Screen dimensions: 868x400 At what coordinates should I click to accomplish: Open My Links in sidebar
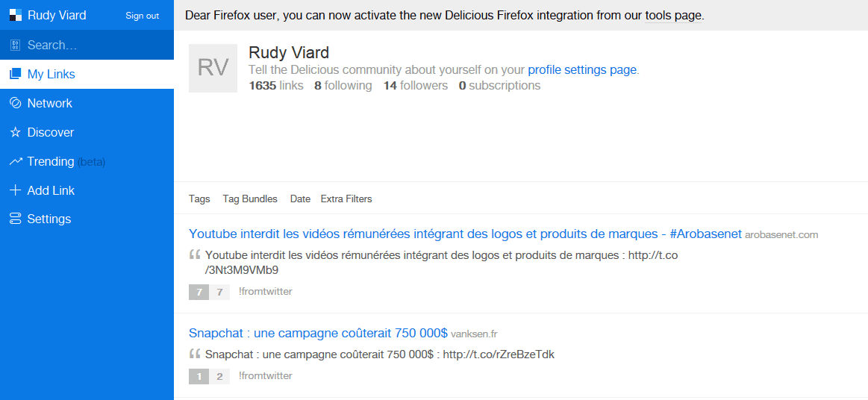pos(87,74)
